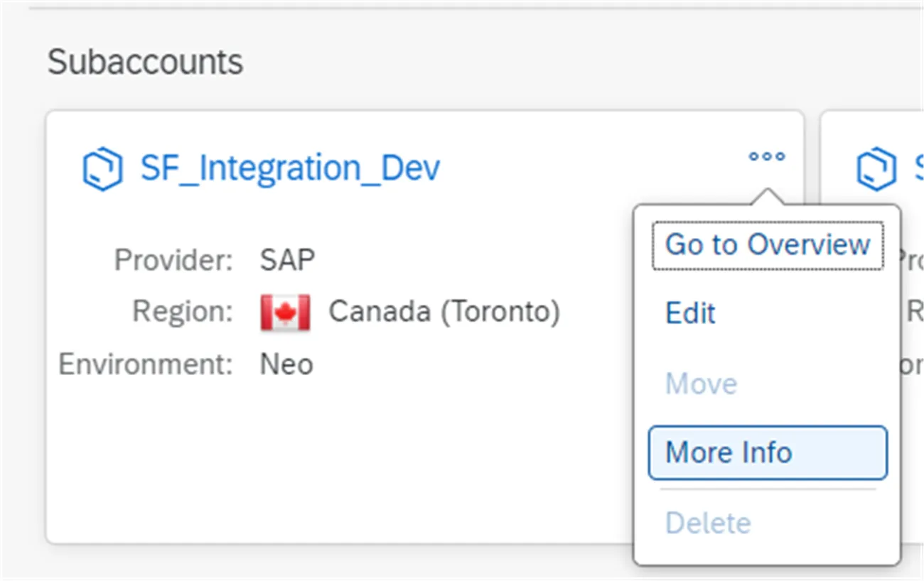Click the Canada flag icon next to Region
924x581 pixels.
tap(285, 313)
